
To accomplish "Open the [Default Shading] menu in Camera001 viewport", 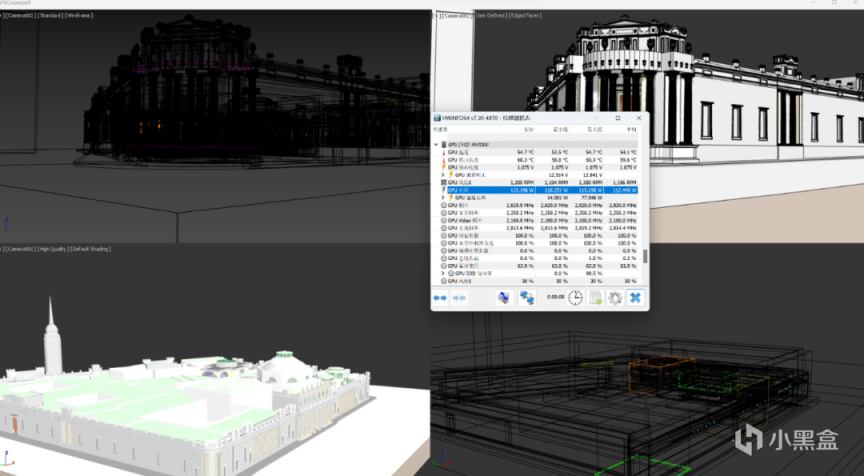I will (x=90, y=249).
